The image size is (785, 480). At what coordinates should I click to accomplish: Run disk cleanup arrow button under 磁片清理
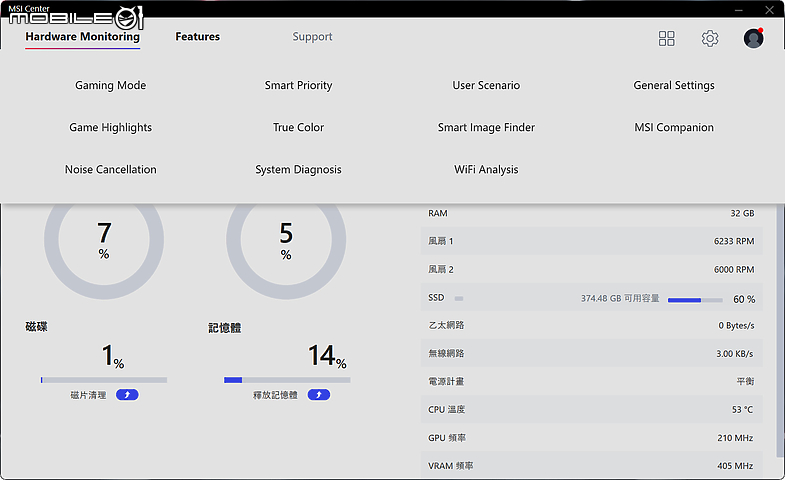point(127,395)
